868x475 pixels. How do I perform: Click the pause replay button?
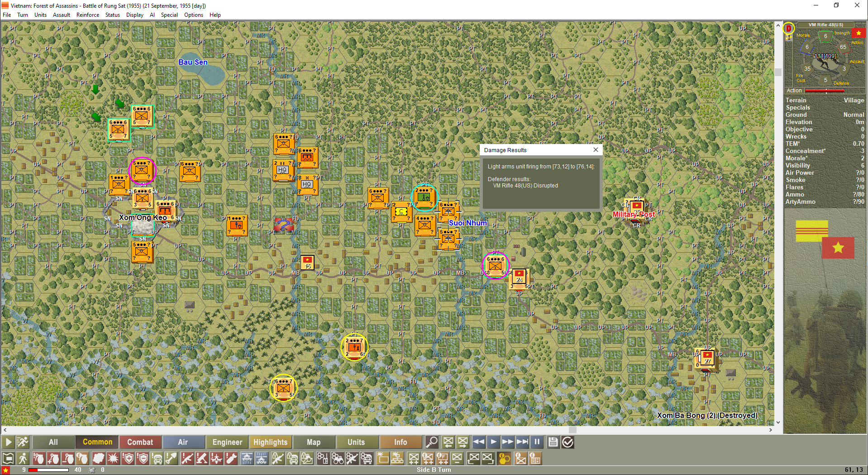(x=537, y=442)
